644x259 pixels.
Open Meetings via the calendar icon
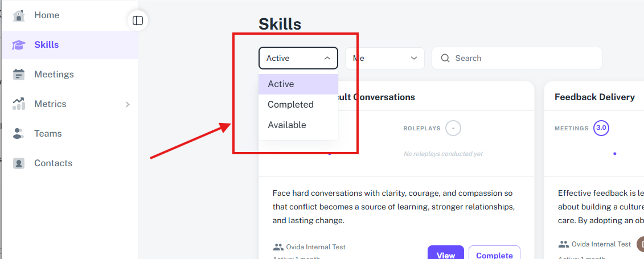18,75
